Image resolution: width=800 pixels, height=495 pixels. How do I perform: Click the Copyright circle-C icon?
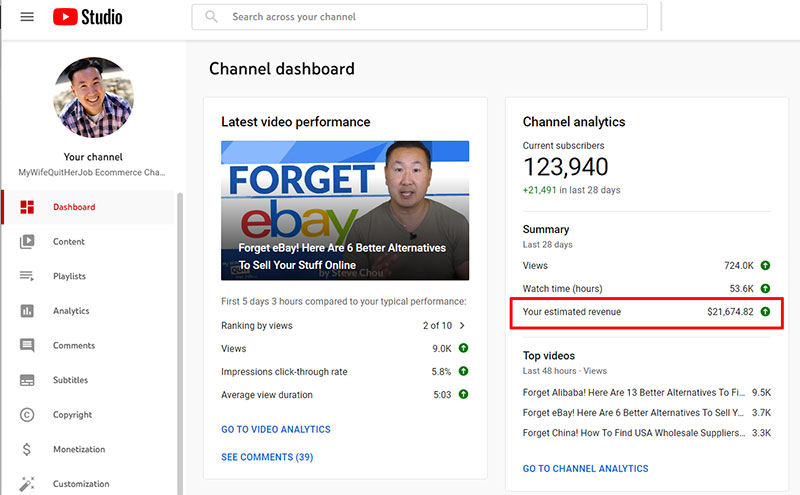[x=27, y=414]
